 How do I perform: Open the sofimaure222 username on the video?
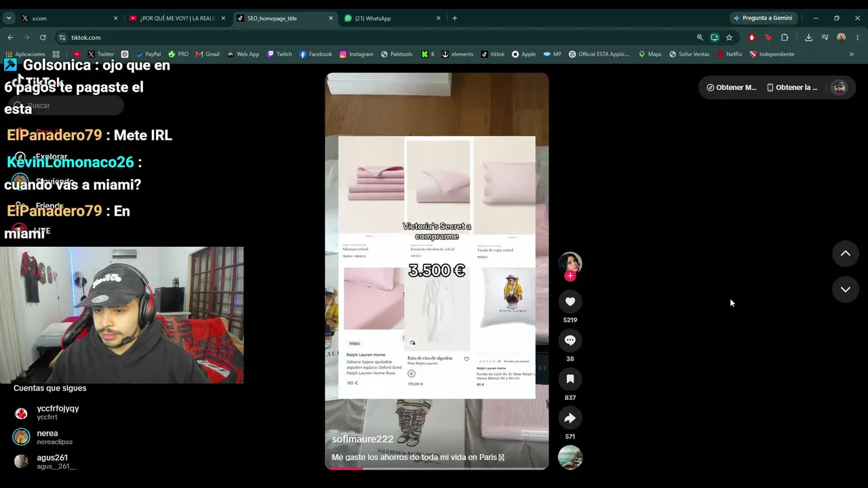(362, 439)
